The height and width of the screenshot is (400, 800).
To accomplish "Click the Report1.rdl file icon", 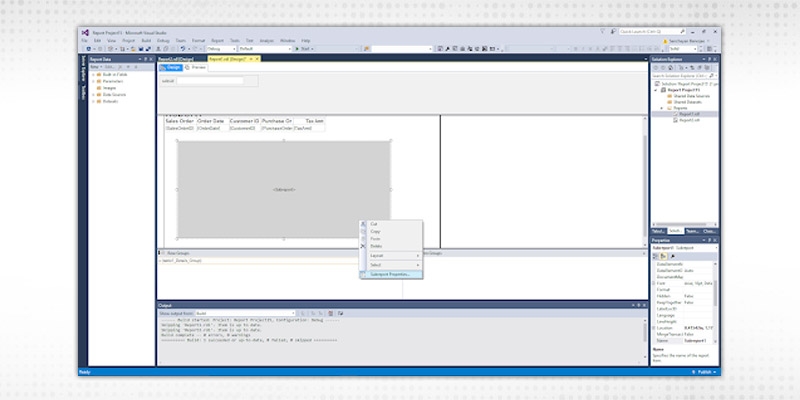I will [x=673, y=114].
